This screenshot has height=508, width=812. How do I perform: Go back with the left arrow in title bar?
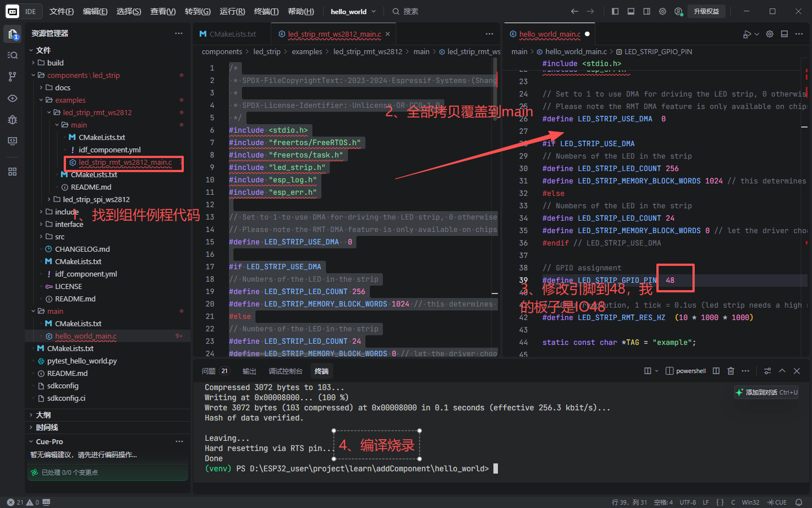pyautogui.click(x=574, y=11)
